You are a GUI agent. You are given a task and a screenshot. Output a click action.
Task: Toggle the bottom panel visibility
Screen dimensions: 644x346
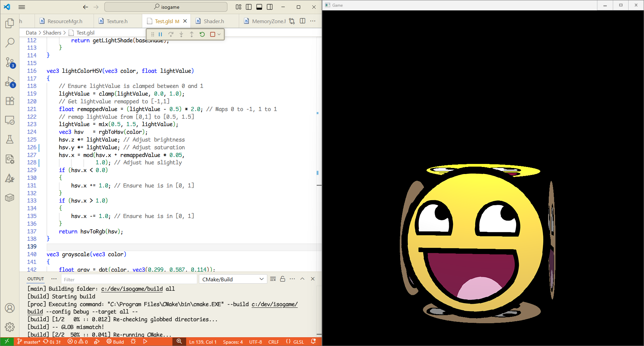click(x=259, y=7)
